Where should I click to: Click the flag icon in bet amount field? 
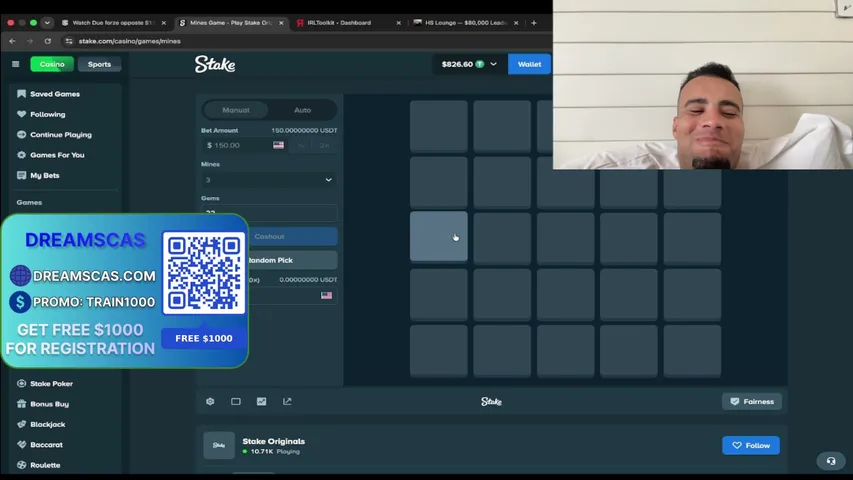click(x=279, y=145)
